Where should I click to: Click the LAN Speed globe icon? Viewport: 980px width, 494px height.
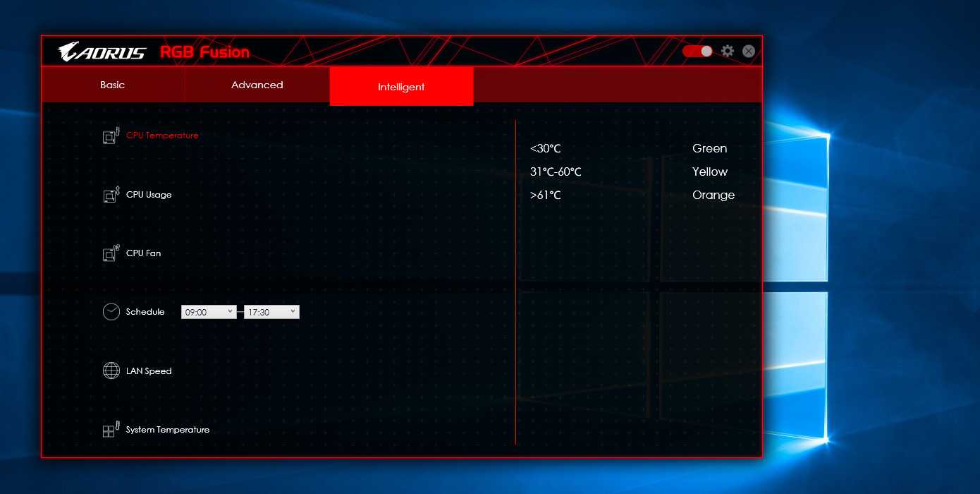111,370
